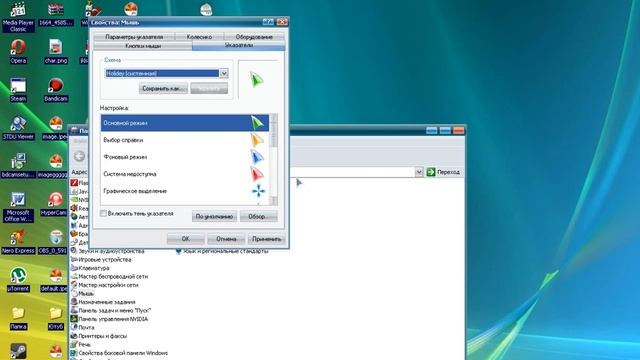Select the Указатели tab
Screen dimensions: 640x360
click(239, 45)
